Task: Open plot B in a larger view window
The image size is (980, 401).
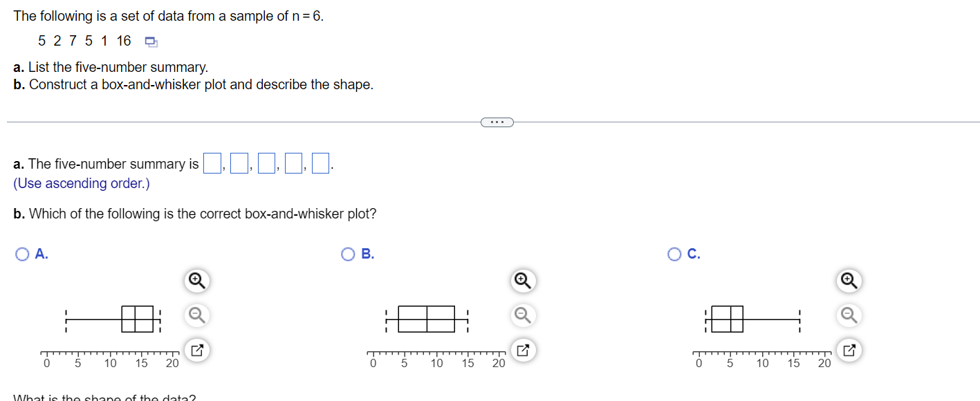Action: 523,350
